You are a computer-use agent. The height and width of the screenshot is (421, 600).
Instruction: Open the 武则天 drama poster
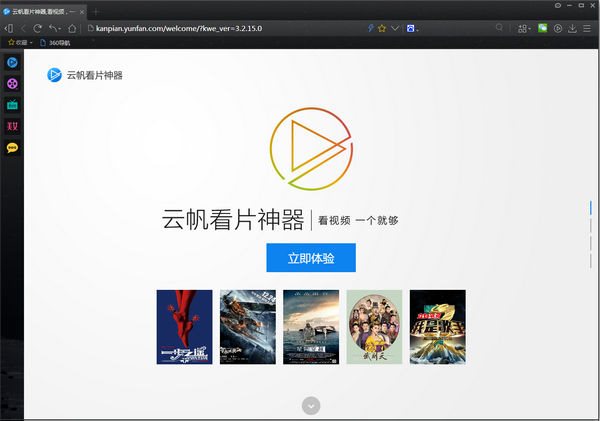374,327
